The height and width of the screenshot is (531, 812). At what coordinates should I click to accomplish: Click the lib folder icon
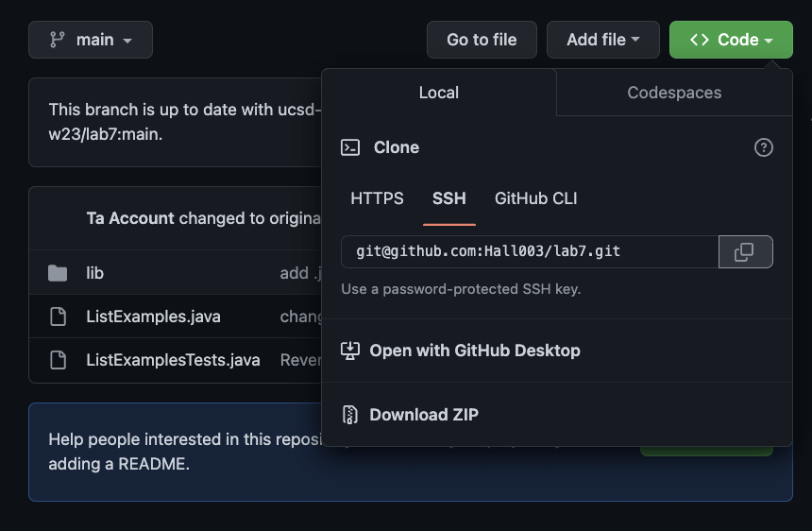tap(58, 273)
